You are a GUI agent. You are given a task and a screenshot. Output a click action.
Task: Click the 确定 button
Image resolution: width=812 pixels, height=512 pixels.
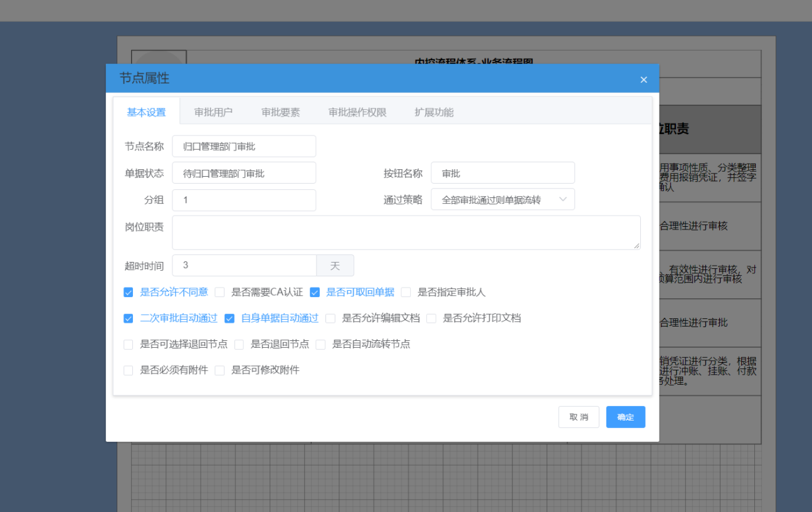tap(626, 417)
